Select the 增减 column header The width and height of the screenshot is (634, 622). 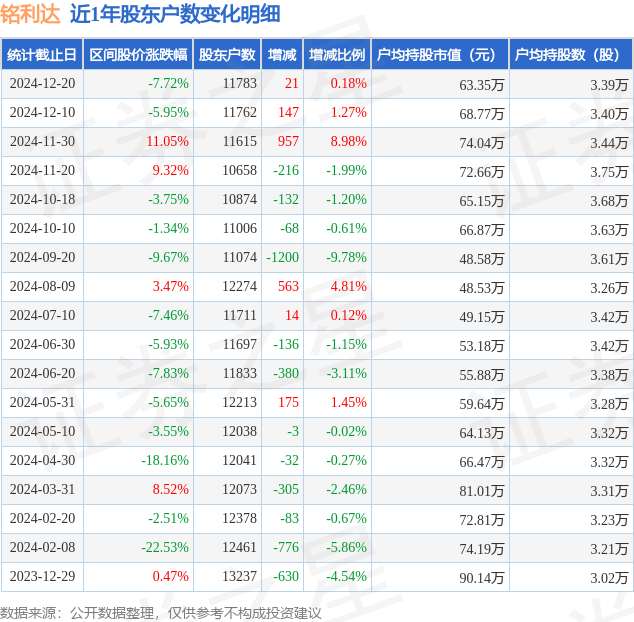point(282,55)
